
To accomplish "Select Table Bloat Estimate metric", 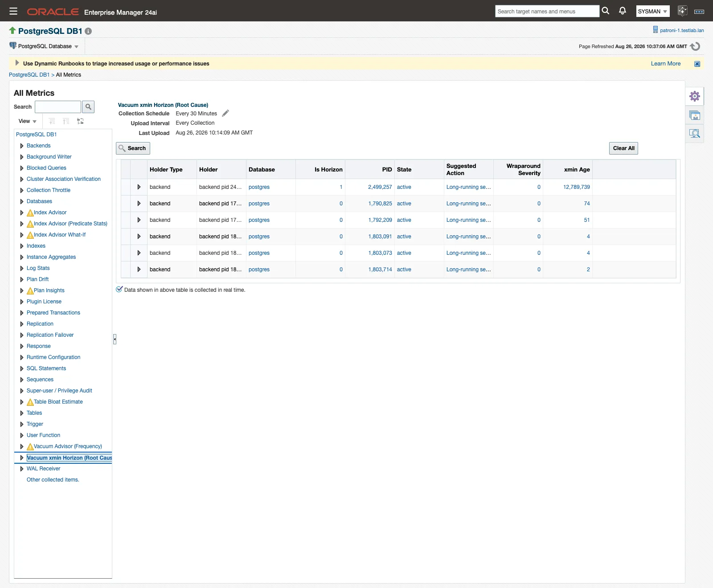I will (x=58, y=402).
